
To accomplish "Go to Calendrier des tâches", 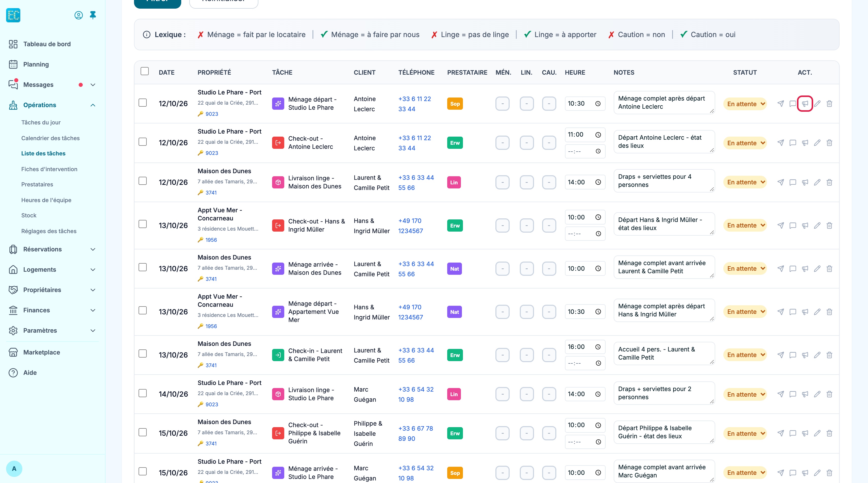I will coord(51,138).
